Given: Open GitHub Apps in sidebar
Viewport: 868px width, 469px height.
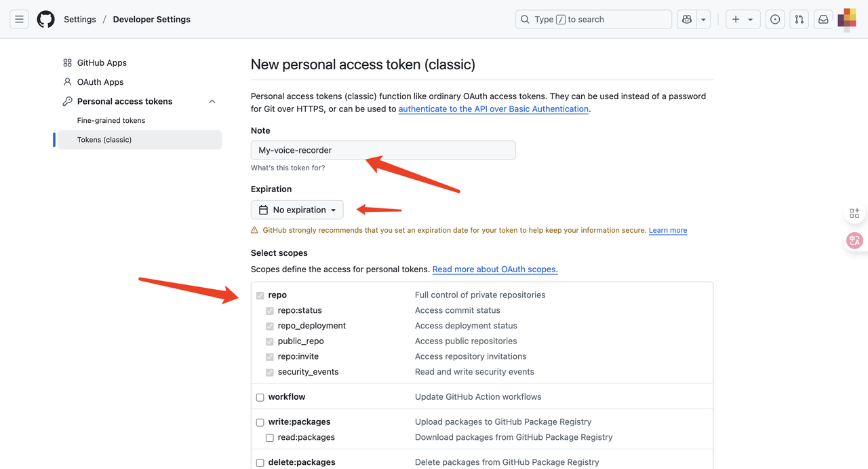Looking at the screenshot, I should click(x=102, y=63).
